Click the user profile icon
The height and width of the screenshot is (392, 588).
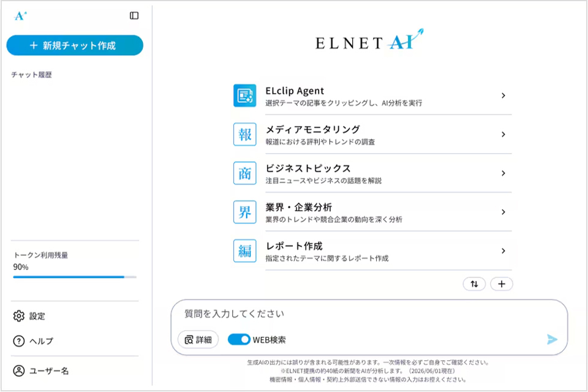[x=19, y=371]
